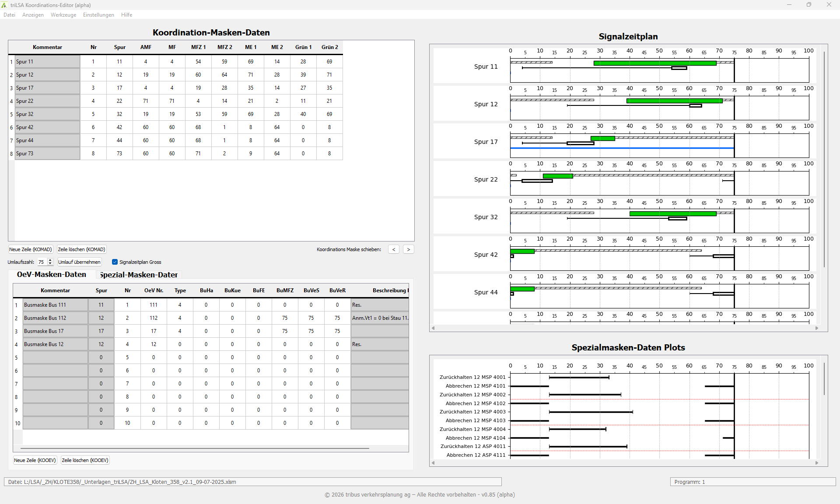Decrease Umlaufszahl with spinner down arrow
This screenshot has width=840, height=504.
pos(50,264)
